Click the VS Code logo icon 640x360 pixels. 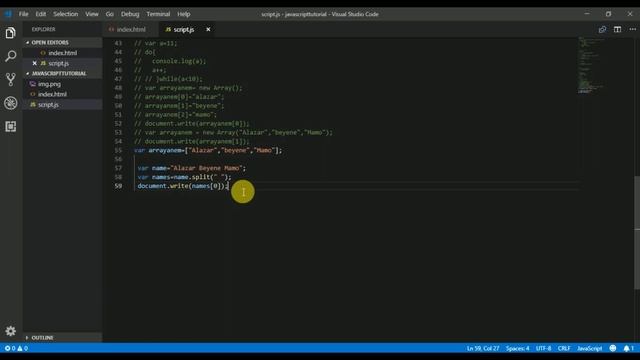[x=8, y=14]
